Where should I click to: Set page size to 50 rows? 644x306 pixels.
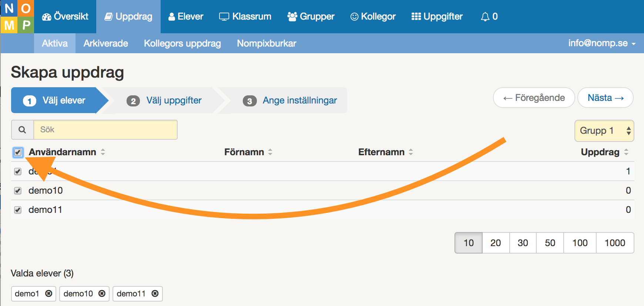pos(550,243)
